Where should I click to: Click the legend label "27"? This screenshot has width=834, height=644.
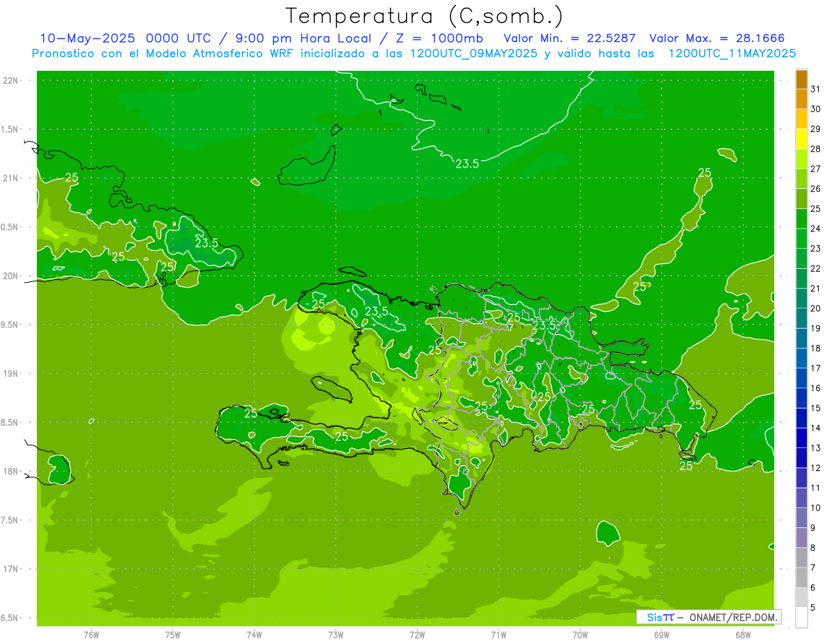[816, 169]
